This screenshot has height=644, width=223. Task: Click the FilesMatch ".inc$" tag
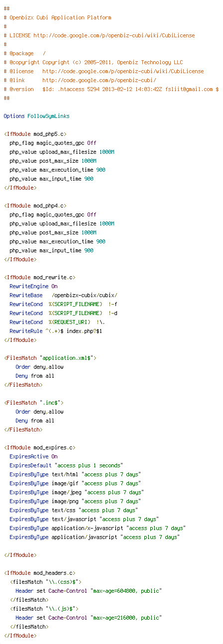pyautogui.click(x=33, y=403)
